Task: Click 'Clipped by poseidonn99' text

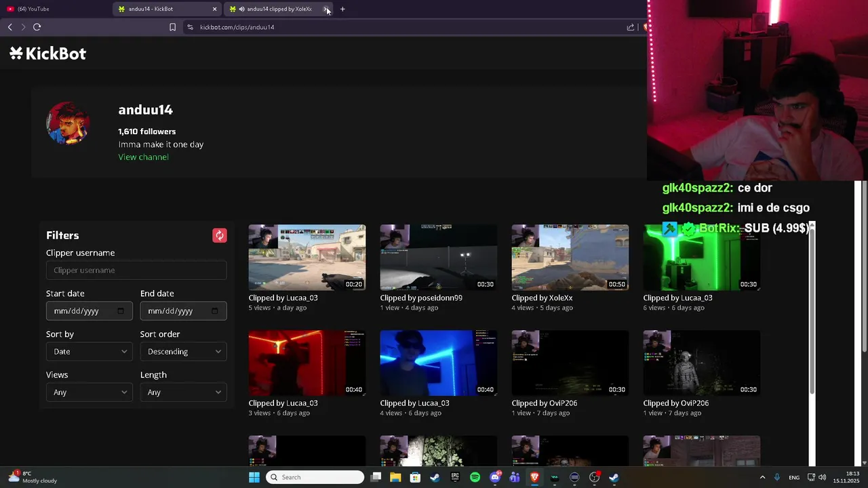Action: point(421,298)
